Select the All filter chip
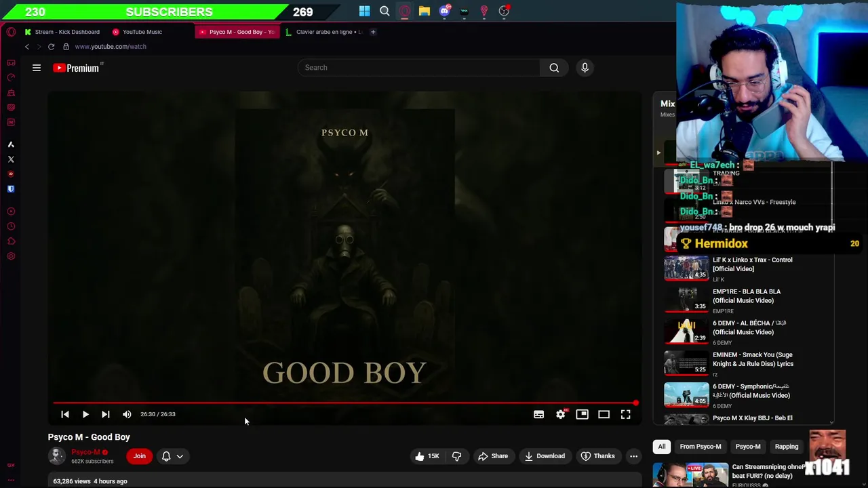This screenshot has width=868, height=488. click(662, 447)
